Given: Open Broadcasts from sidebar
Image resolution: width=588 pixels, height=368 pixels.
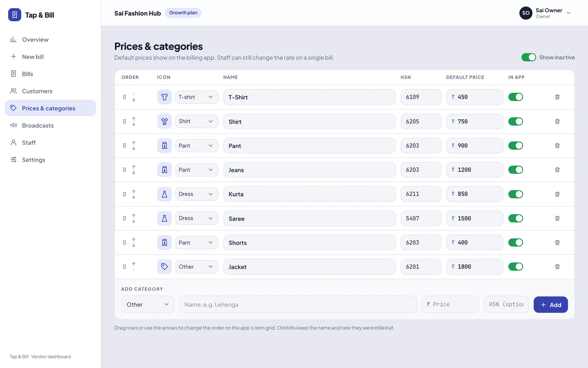Looking at the screenshot, I should coord(50,125).
